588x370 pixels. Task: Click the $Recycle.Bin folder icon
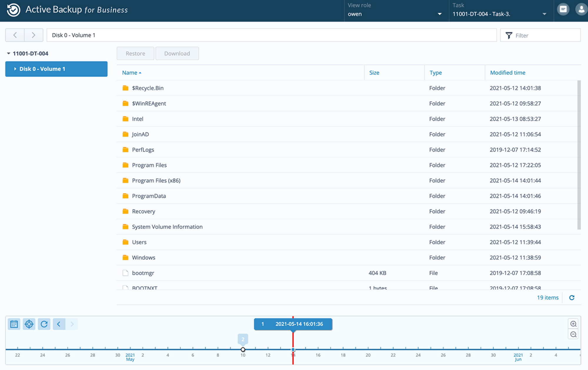coord(126,88)
